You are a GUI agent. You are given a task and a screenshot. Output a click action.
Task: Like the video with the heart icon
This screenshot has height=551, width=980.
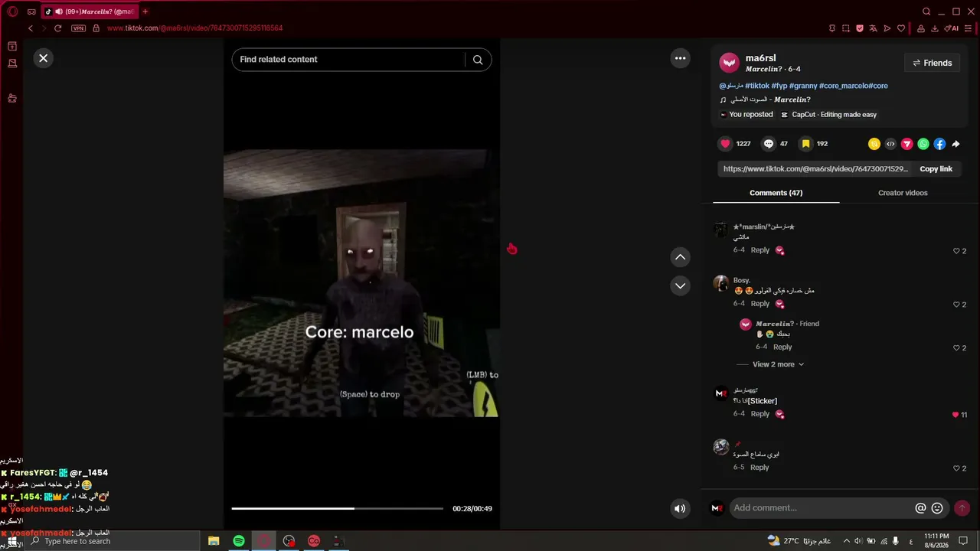(725, 144)
